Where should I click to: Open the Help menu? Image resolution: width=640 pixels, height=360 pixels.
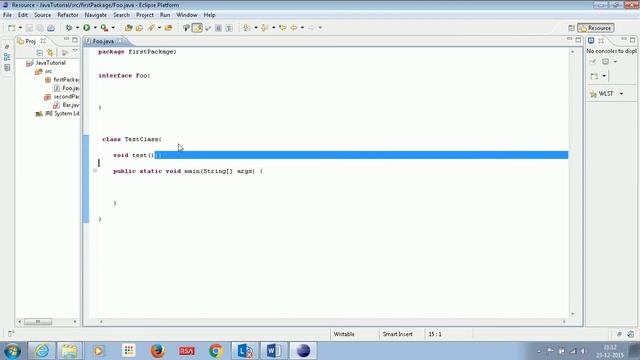pos(209,15)
